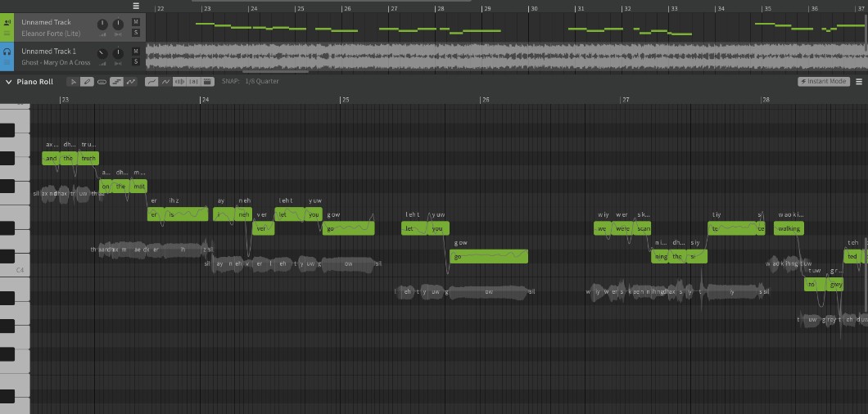
Task: Solo the Eleanor Forte track
Action: pyautogui.click(x=135, y=33)
